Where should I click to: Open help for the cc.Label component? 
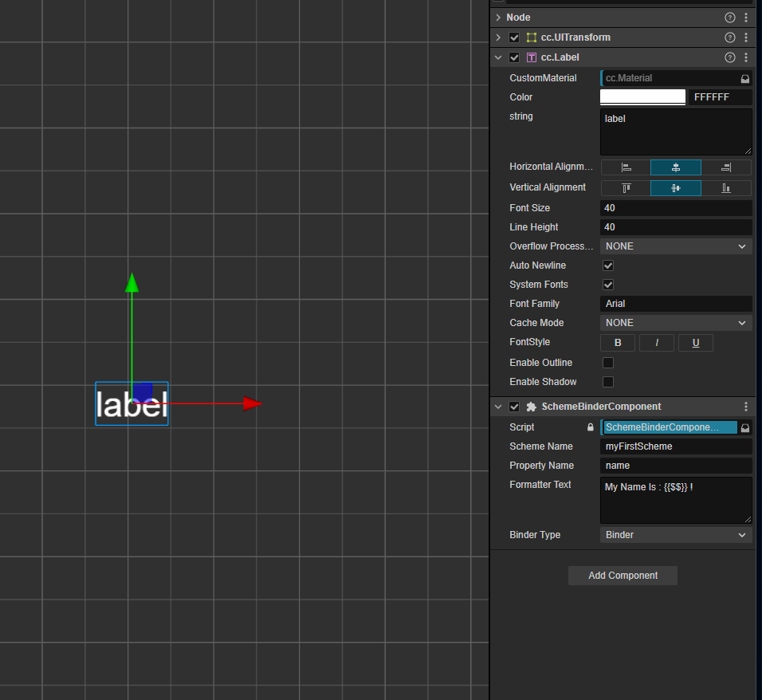[729, 57]
